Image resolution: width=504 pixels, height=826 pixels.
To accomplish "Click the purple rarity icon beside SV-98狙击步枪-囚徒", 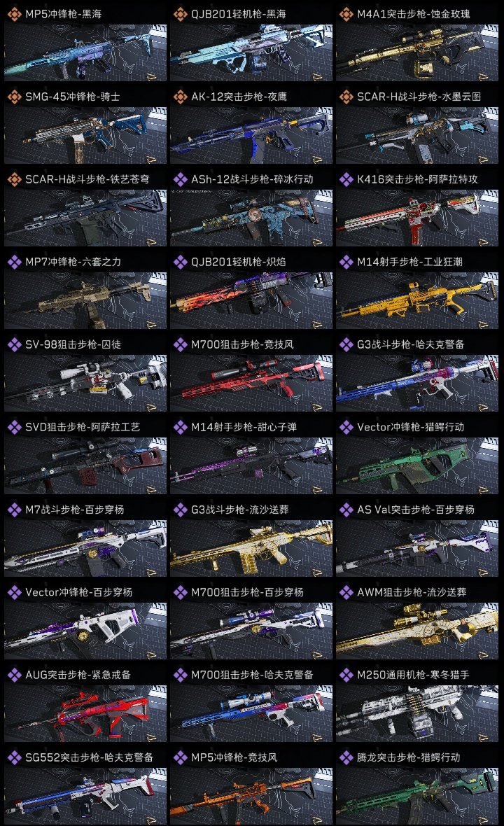I will point(14,344).
